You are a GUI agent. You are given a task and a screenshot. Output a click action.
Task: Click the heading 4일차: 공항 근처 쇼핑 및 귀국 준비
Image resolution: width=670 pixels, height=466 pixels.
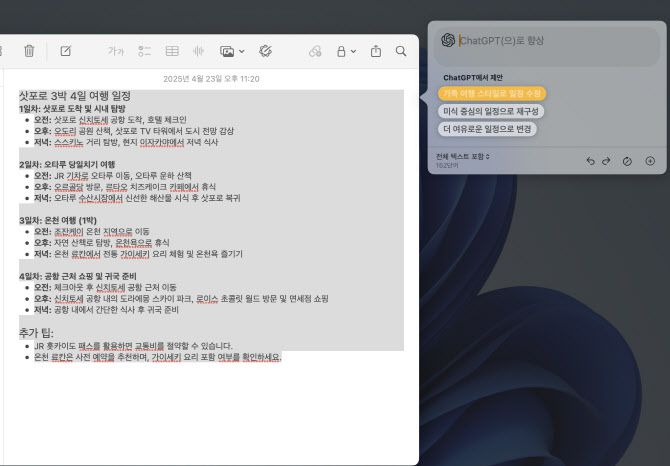pyautogui.click(x=78, y=276)
